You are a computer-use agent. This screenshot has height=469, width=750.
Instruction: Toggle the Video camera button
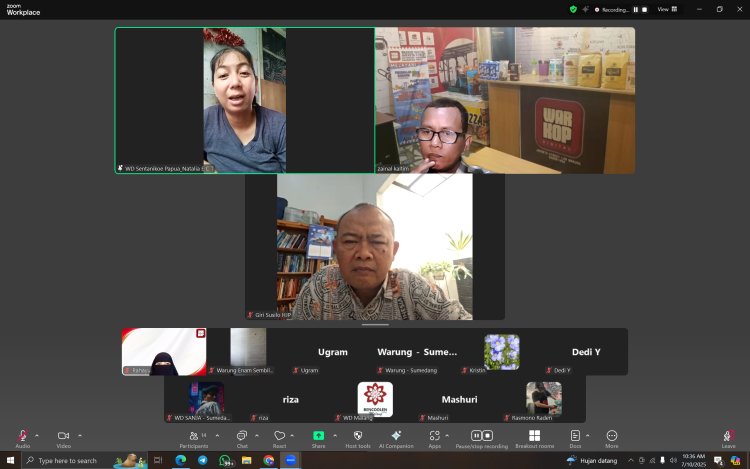(63, 436)
